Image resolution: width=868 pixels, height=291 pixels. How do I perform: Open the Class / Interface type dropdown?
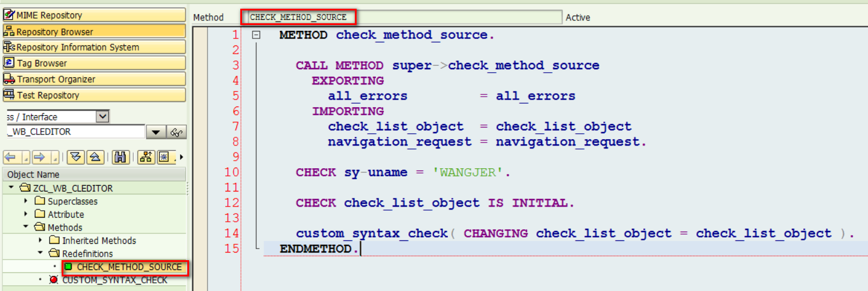[102, 117]
